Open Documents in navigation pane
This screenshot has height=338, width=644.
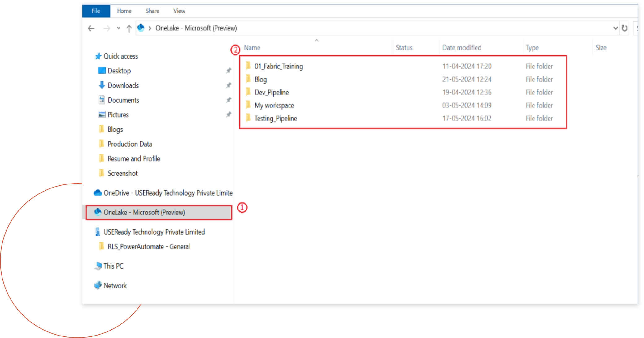pyautogui.click(x=123, y=100)
